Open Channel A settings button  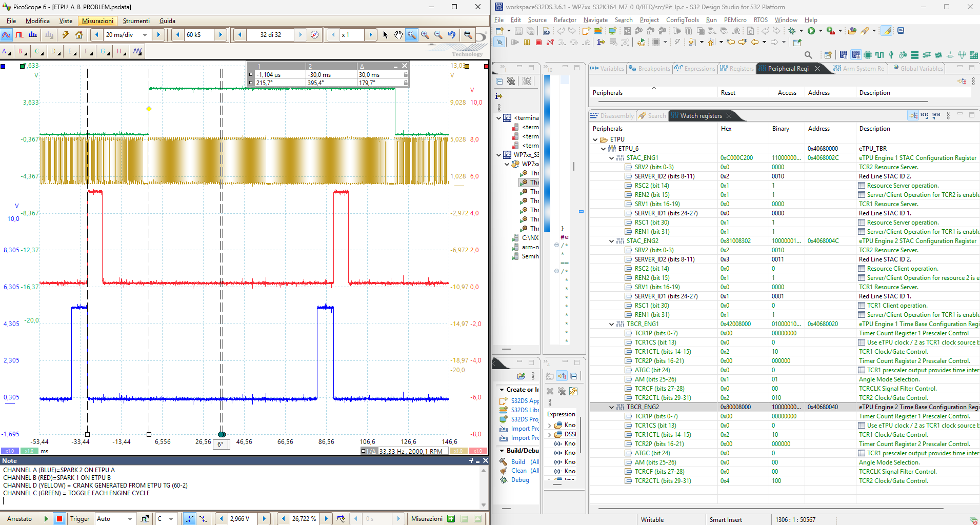click(7, 51)
